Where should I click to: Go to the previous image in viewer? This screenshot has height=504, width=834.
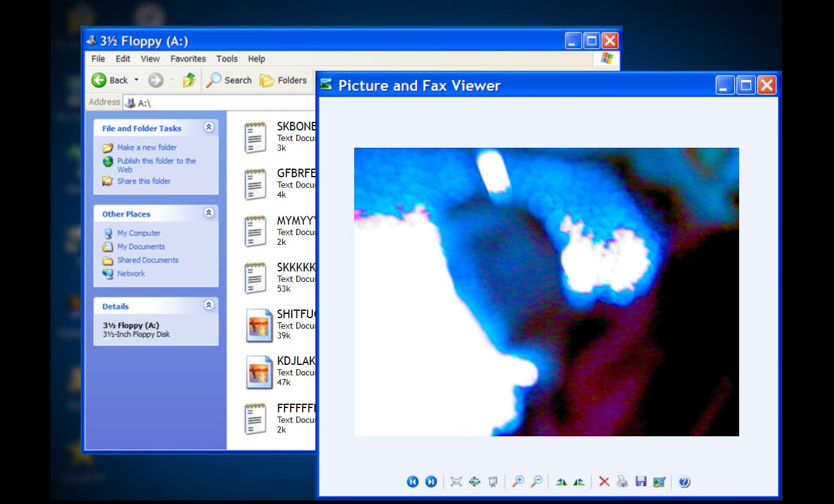tap(413, 482)
